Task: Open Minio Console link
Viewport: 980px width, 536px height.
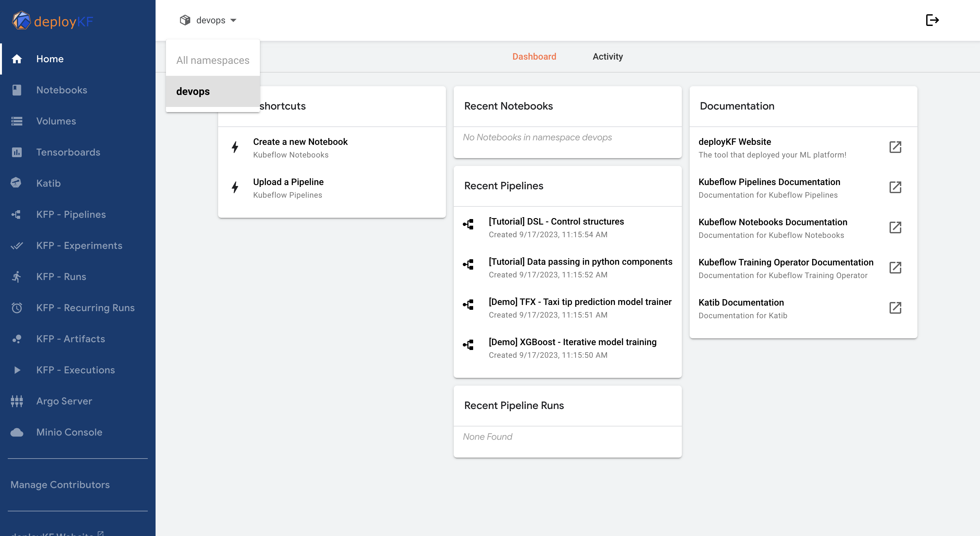Action: 77,432
